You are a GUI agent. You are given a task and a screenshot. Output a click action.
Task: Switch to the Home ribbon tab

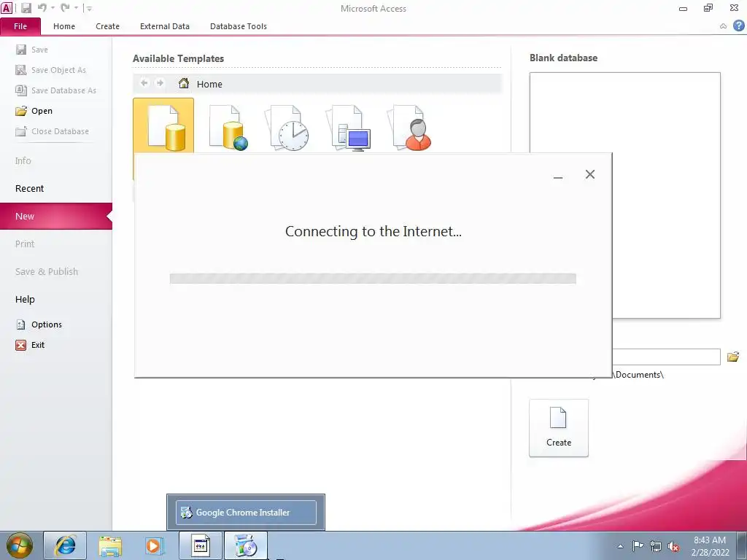coord(64,26)
